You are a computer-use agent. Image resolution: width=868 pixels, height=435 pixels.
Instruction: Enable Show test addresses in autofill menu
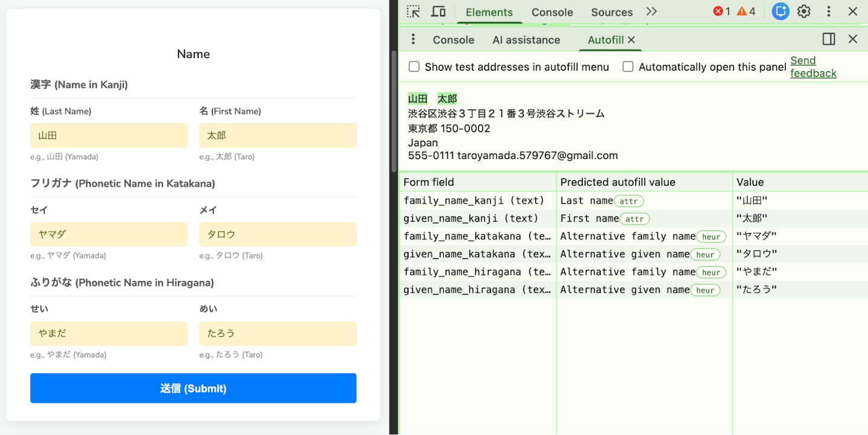[x=414, y=67]
